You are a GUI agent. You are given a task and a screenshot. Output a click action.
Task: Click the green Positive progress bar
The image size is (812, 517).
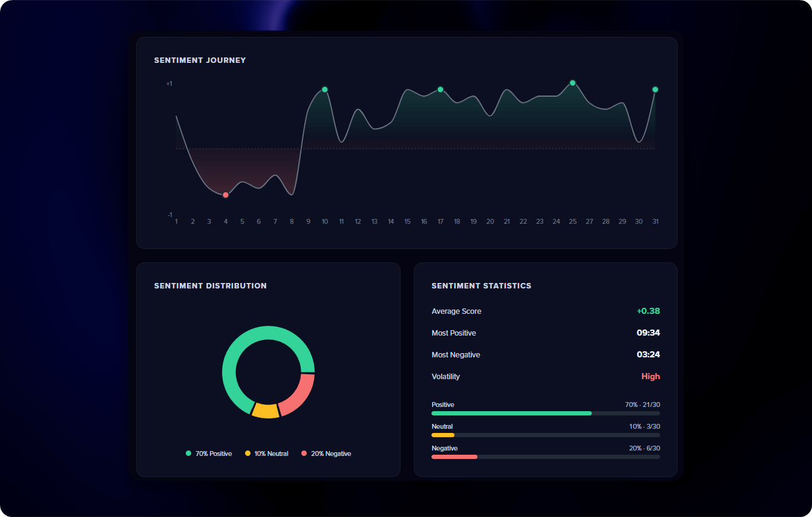coord(511,413)
